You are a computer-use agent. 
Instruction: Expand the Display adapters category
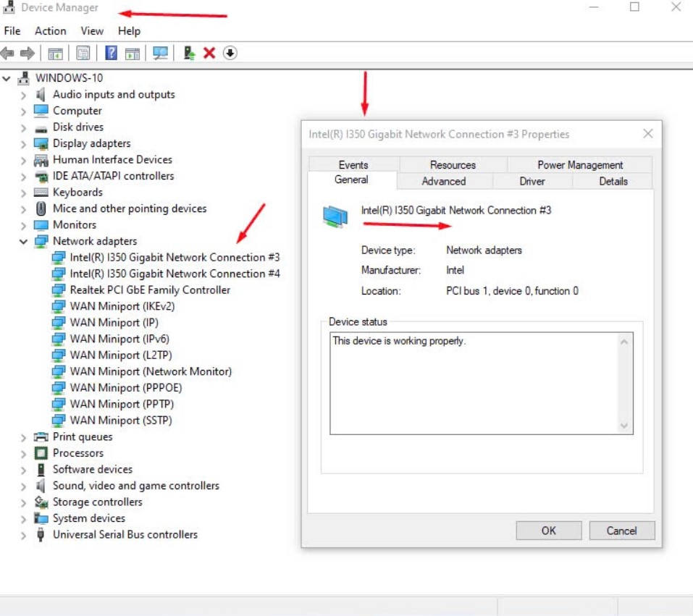[23, 144]
